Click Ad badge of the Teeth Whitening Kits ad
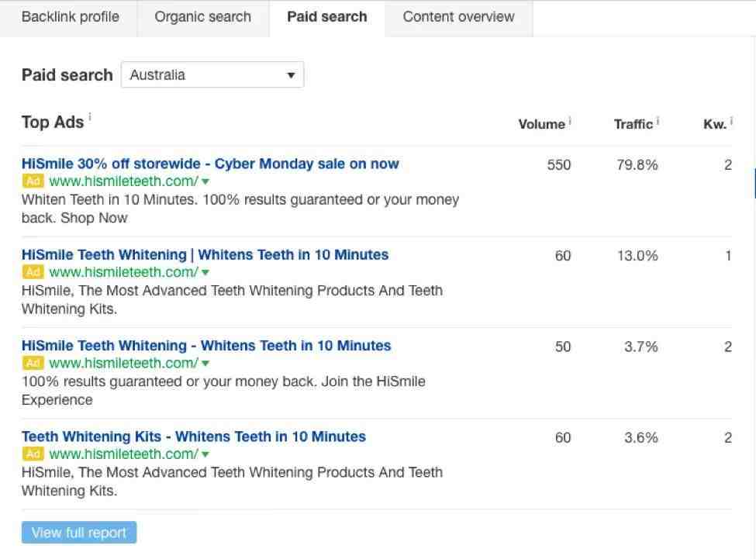Viewport: 756px width, 559px height. point(33,454)
